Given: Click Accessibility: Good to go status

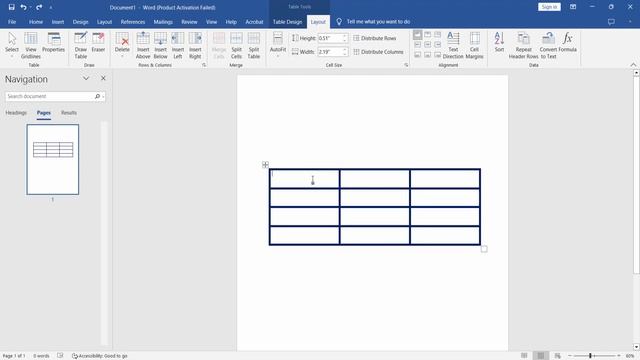Looking at the screenshot, I should [x=100, y=356].
